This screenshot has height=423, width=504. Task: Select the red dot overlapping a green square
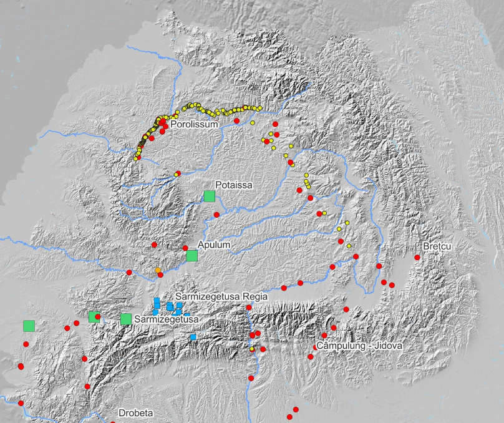tap(98, 317)
